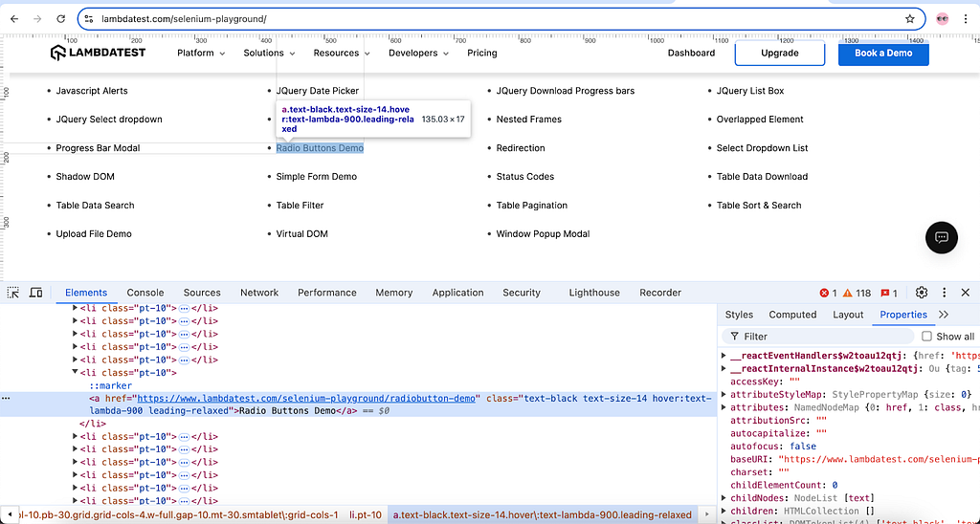Open the Radio Buttons Demo link

[320, 148]
